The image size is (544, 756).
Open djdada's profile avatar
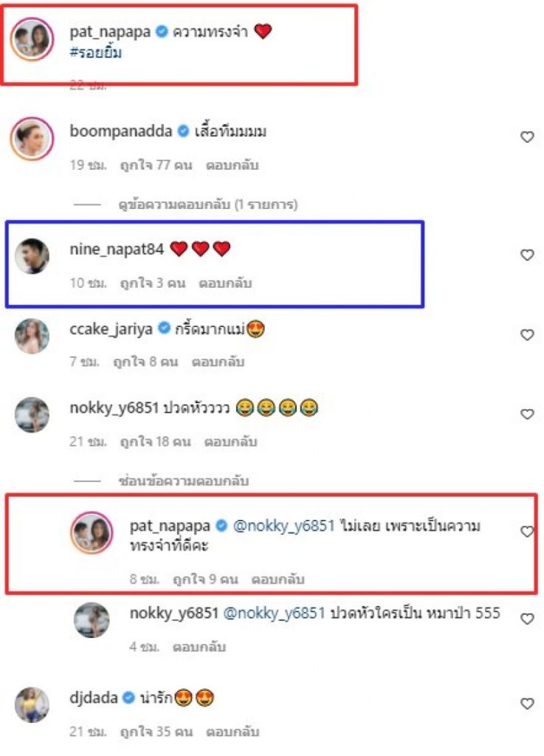32,705
